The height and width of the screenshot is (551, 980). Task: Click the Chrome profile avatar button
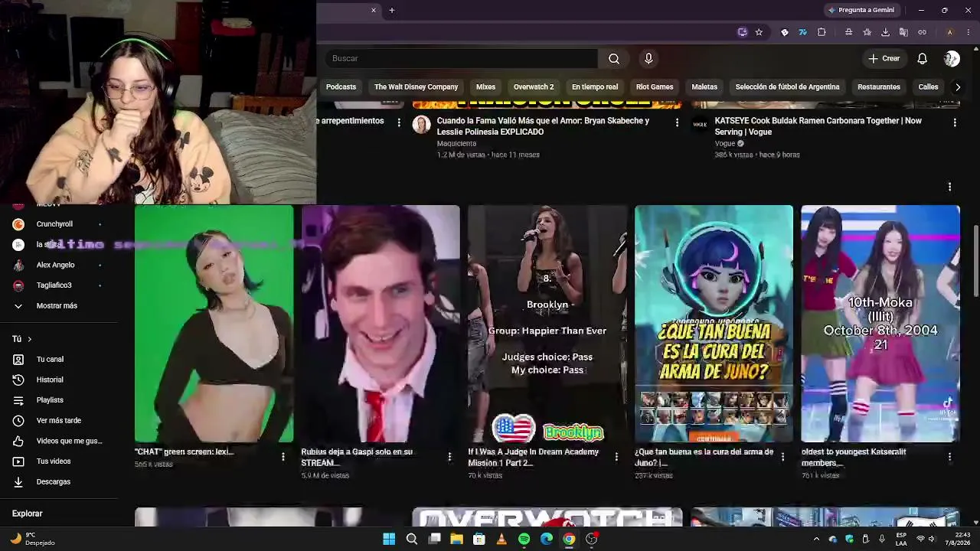point(949,32)
